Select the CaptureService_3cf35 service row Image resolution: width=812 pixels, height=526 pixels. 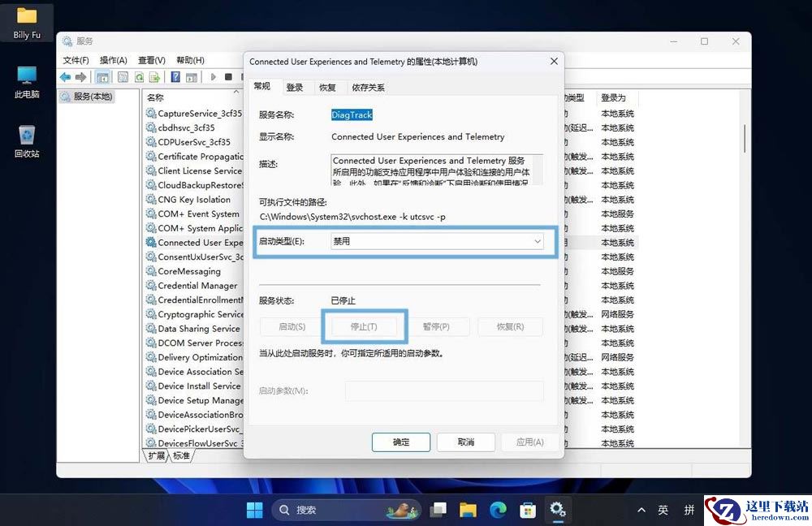point(194,114)
